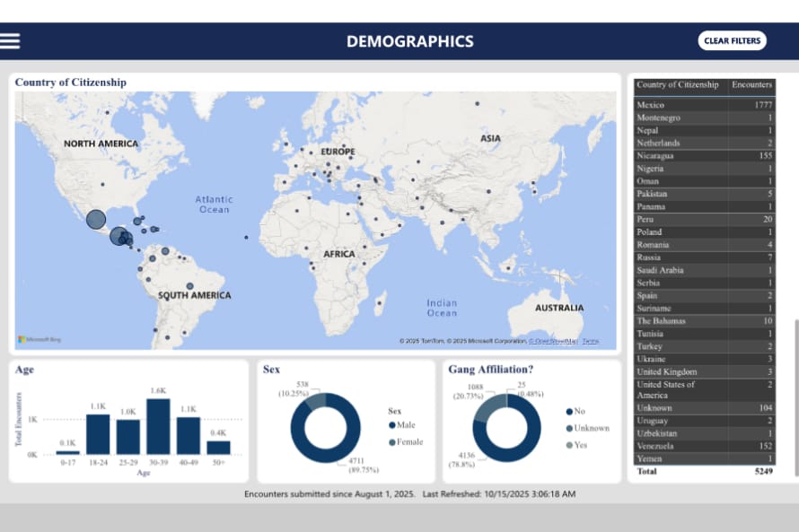Click the Microsoft Bing logo on map
799x532 pixels.
coord(38,340)
